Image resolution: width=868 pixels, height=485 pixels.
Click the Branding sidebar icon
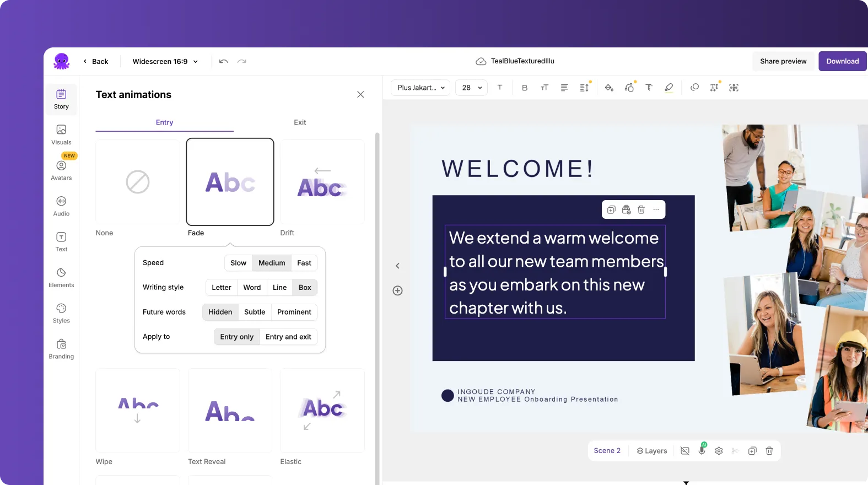[x=61, y=348]
